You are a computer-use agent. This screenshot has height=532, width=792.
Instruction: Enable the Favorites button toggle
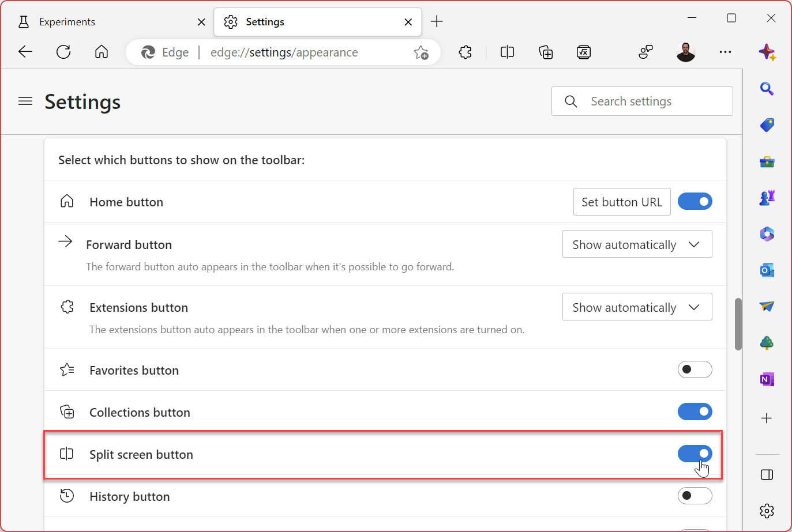pos(695,369)
